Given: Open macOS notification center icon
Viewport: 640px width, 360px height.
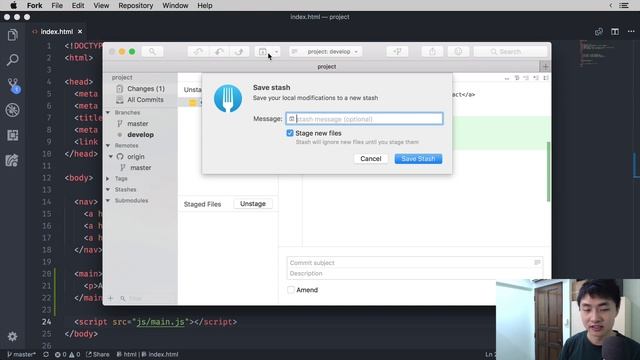Looking at the screenshot, I should click(624, 5).
